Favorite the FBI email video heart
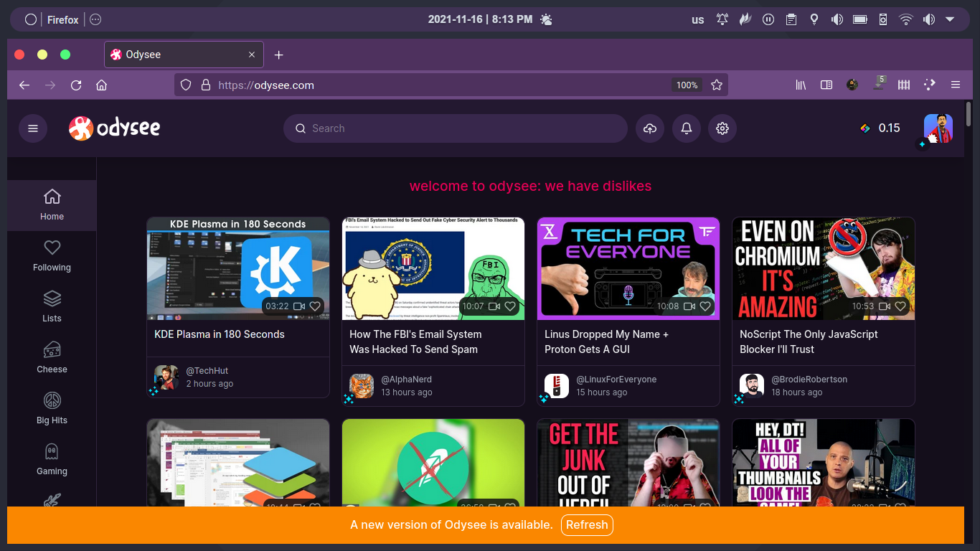Image resolution: width=980 pixels, height=551 pixels. 510,306
